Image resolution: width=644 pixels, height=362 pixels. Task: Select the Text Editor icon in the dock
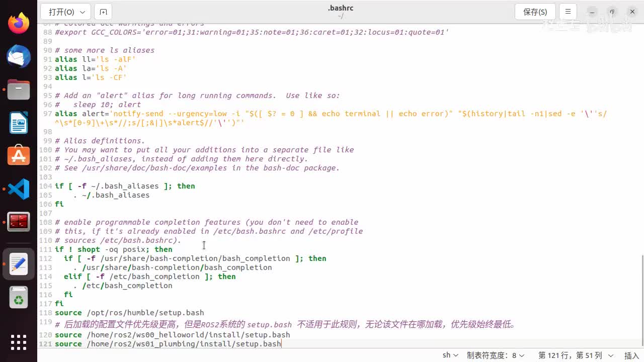coord(19,264)
